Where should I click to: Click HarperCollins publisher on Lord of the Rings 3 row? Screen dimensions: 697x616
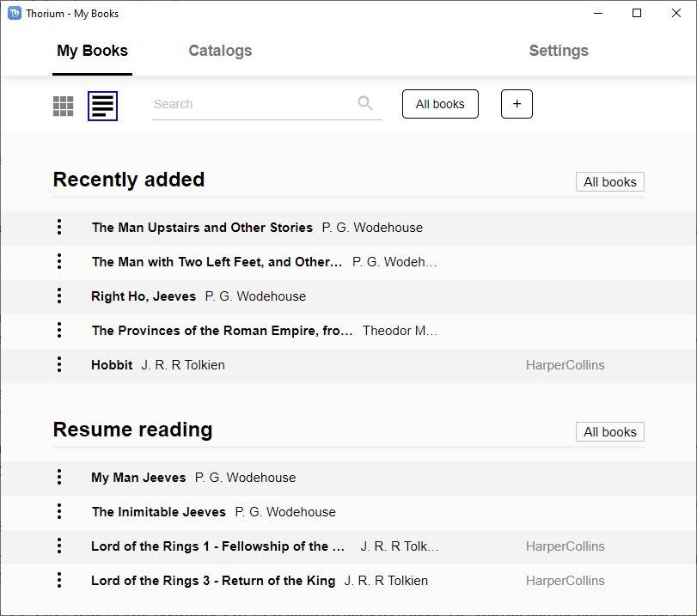click(x=565, y=581)
